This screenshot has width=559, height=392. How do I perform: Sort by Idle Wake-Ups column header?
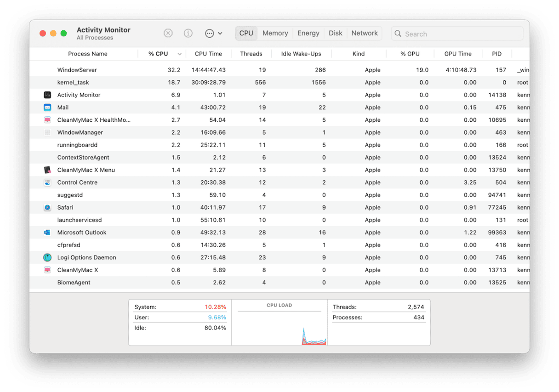point(301,54)
